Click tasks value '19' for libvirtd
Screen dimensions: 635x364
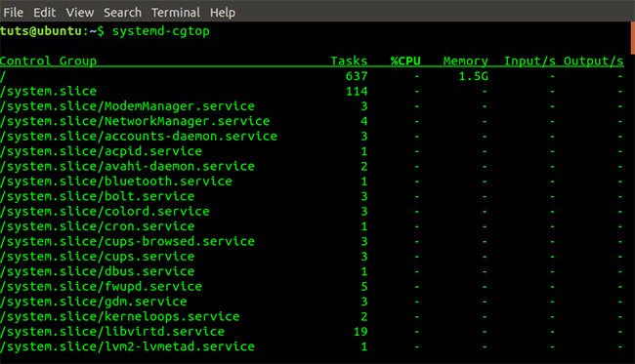[360, 332]
